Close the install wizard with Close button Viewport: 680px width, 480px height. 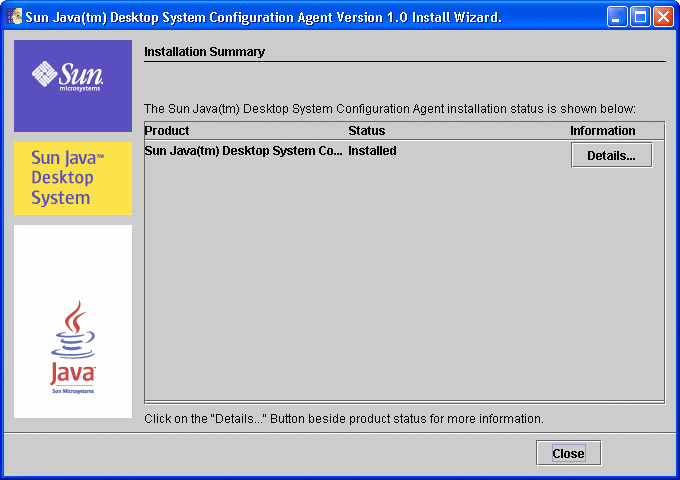point(569,453)
